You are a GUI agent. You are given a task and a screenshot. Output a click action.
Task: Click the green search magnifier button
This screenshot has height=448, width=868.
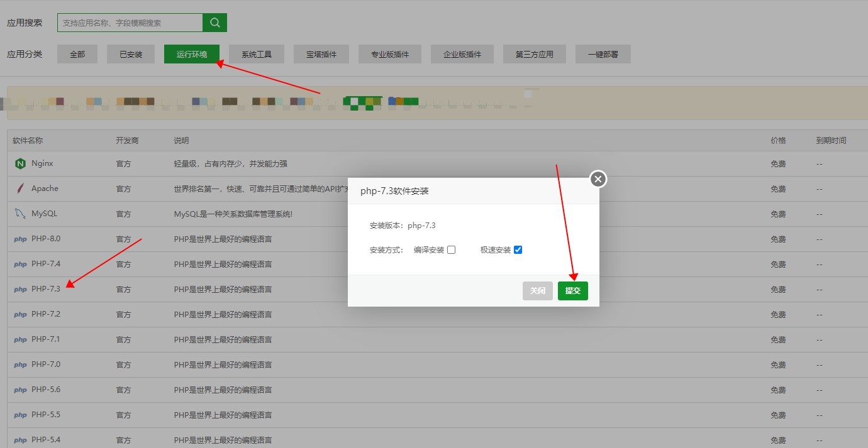(x=214, y=23)
